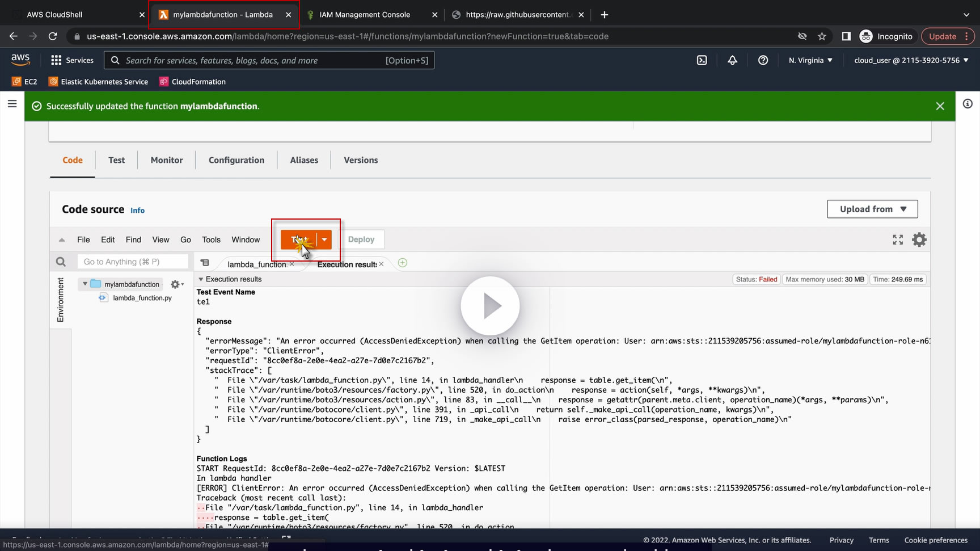Open the cloud_user account menu

point(911,60)
